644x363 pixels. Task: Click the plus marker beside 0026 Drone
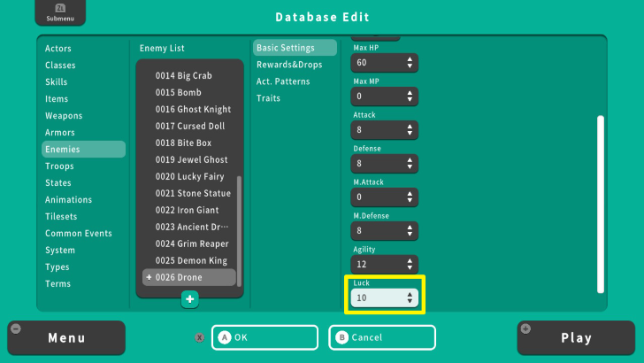click(149, 277)
